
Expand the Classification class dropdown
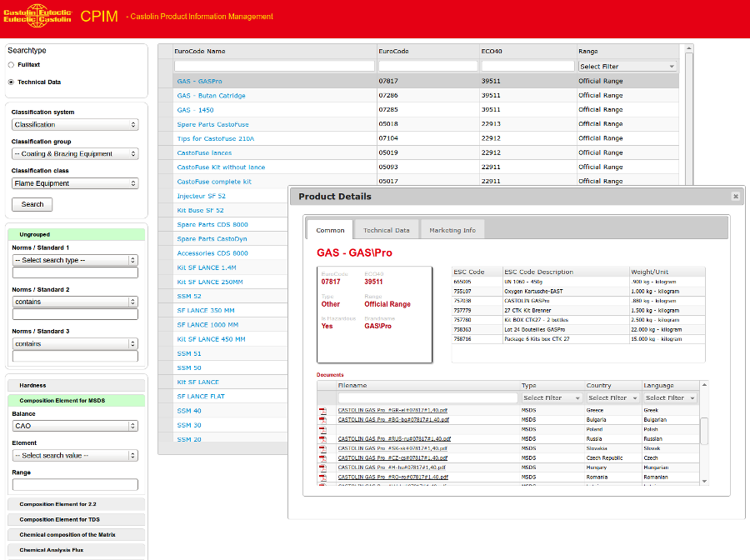coord(75,183)
